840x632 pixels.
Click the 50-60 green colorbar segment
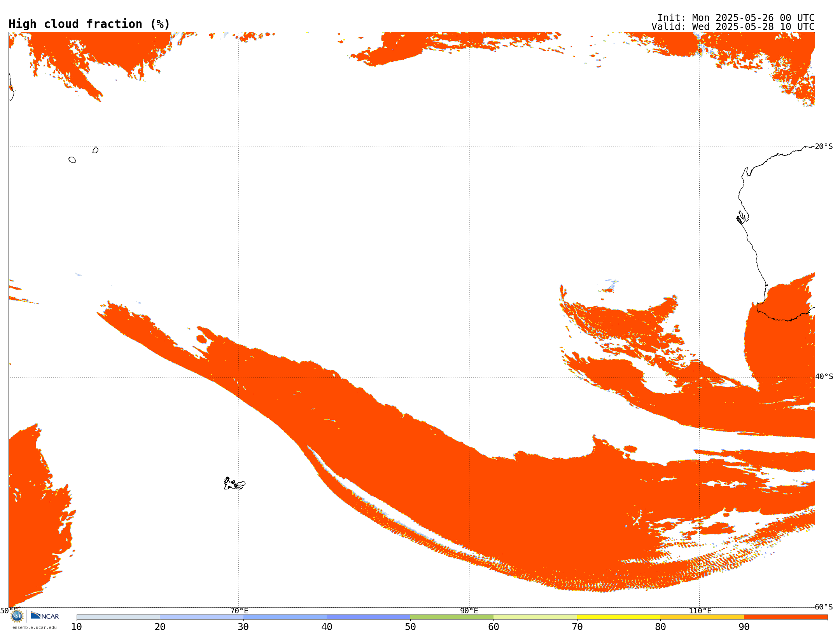pyautogui.click(x=452, y=617)
